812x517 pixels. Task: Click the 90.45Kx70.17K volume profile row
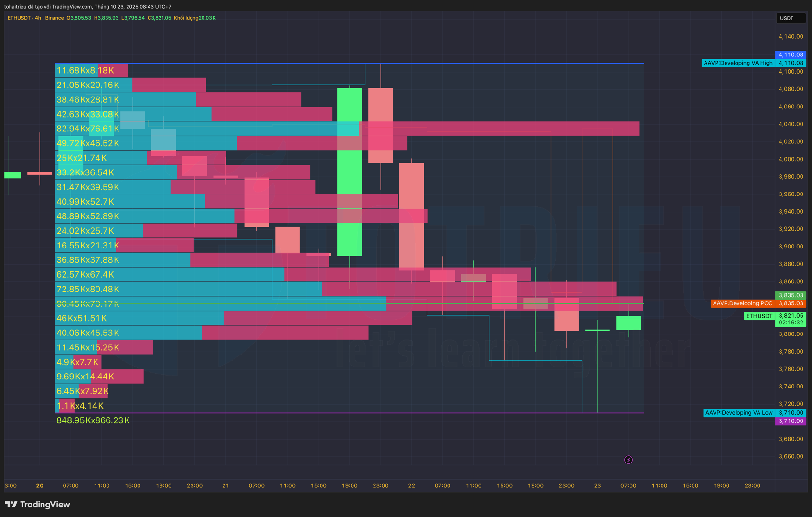[88, 304]
